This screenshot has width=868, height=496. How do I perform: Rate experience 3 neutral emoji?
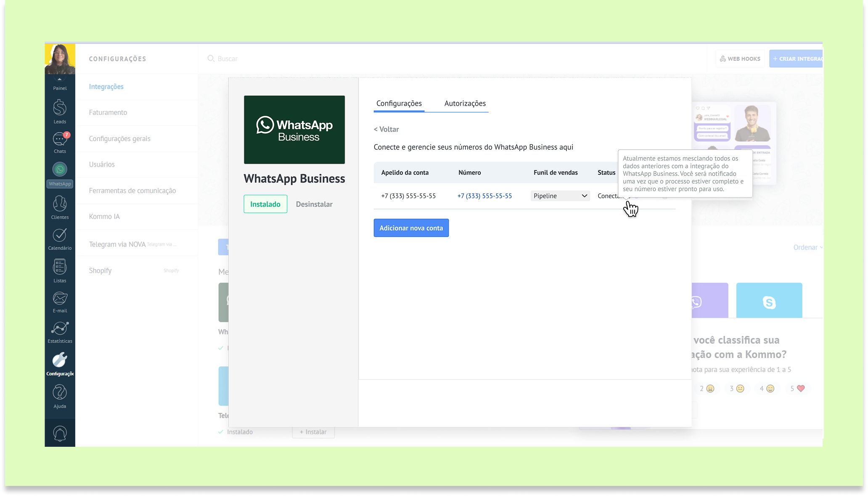click(x=737, y=389)
